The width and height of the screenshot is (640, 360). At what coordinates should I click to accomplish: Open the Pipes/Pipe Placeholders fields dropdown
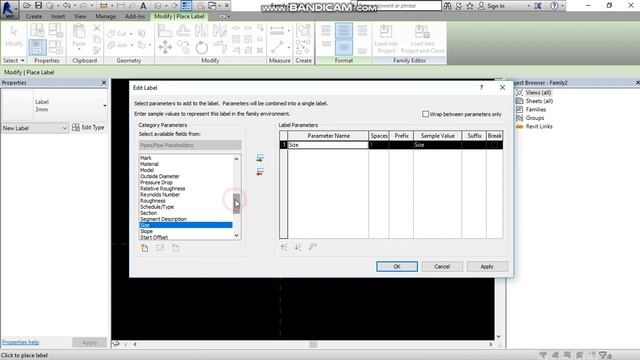coord(190,145)
